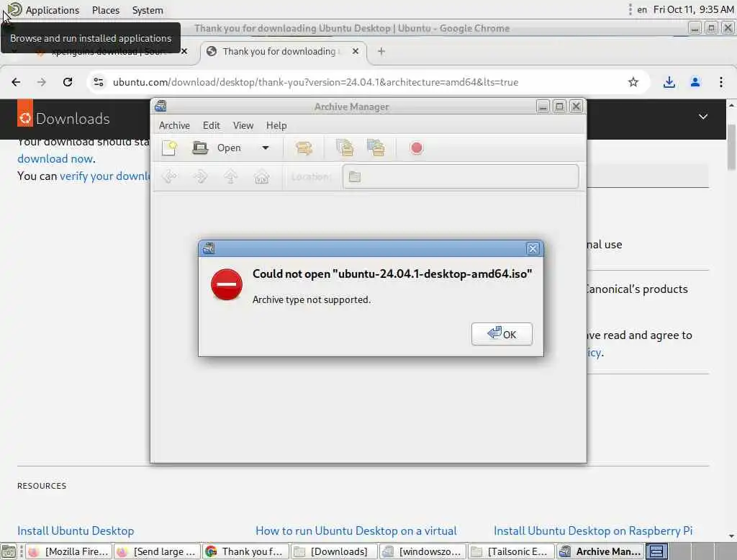This screenshot has height=560, width=737.
Task: Click the en keyboard layout indicator
Action: [x=642, y=10]
